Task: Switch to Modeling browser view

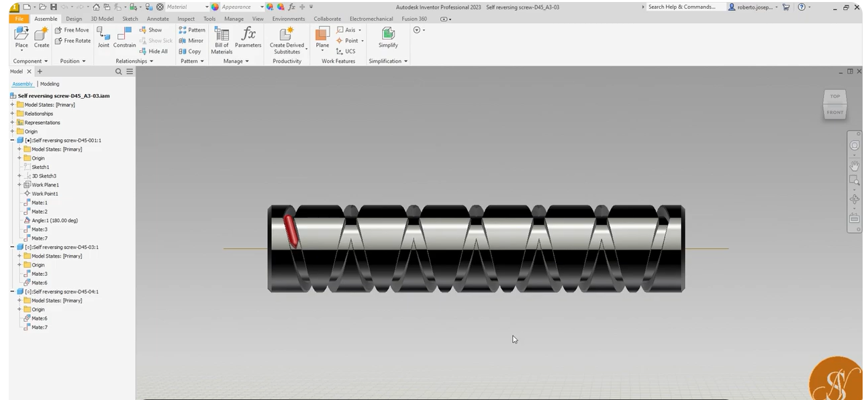Action: (x=50, y=84)
